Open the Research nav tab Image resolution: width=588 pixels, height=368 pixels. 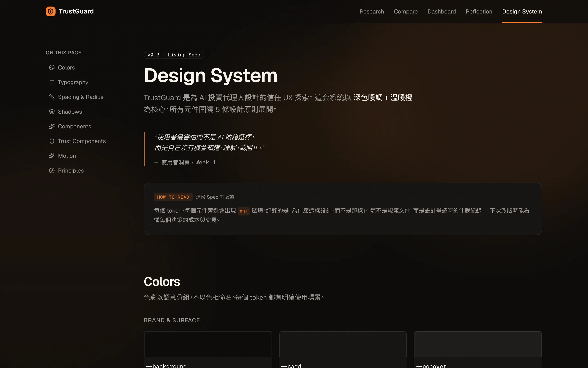pyautogui.click(x=372, y=11)
